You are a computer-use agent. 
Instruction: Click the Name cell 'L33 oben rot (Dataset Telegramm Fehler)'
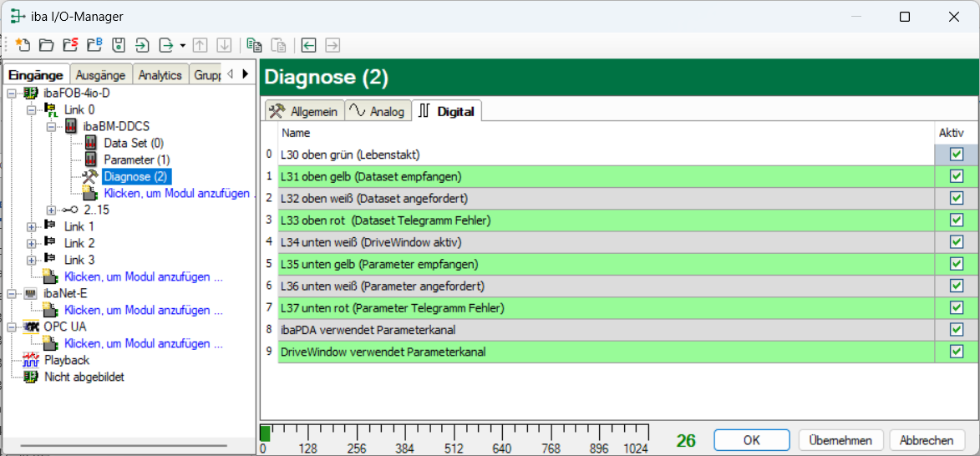pos(607,220)
